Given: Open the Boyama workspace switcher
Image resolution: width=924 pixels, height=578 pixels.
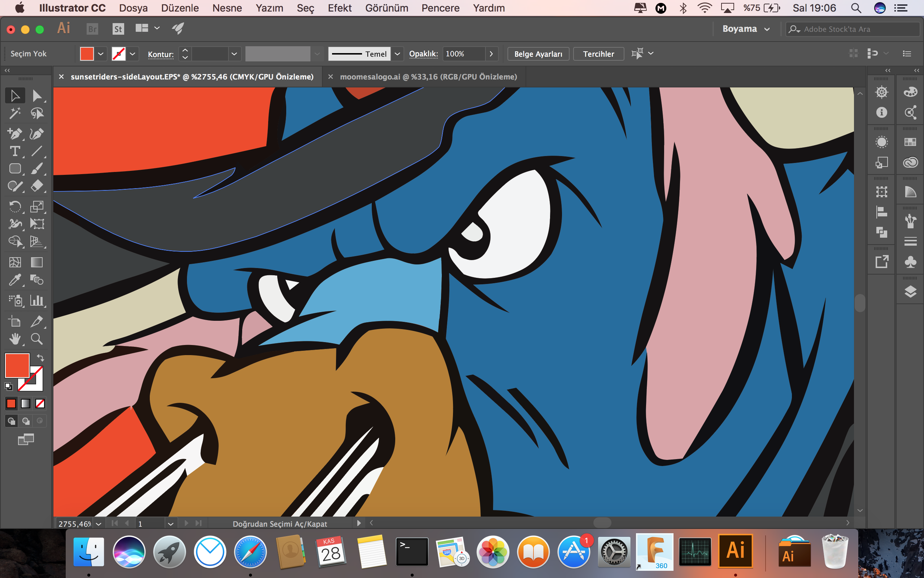Looking at the screenshot, I should (746, 29).
